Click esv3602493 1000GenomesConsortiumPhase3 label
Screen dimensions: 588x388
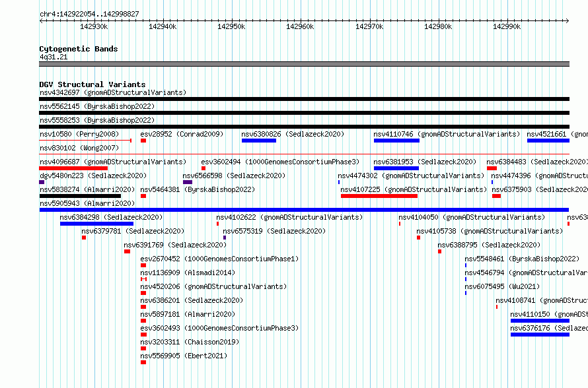(219, 328)
